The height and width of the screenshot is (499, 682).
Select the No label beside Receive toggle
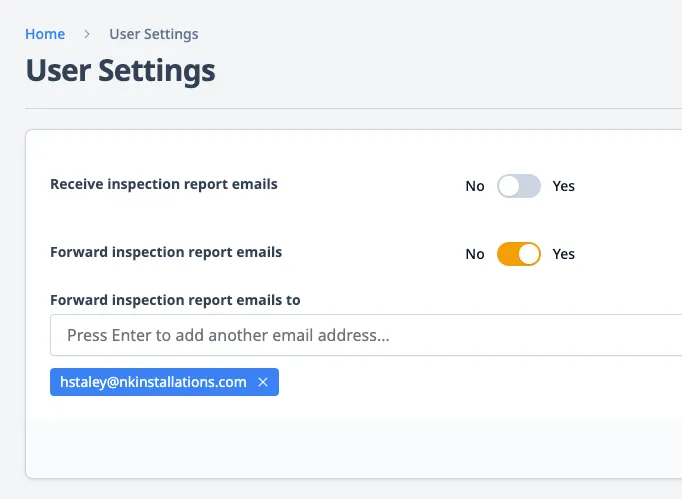475,186
